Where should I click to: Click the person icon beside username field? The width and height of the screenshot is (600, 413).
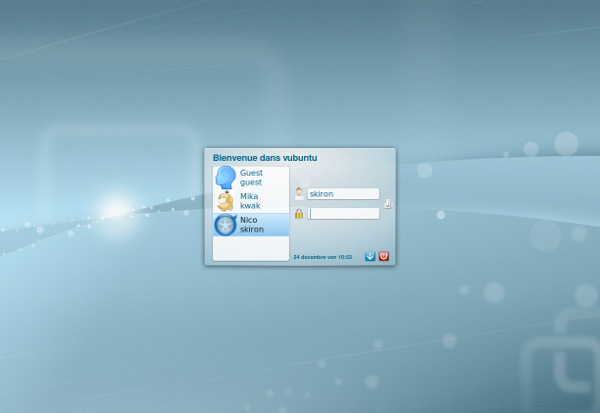pyautogui.click(x=299, y=193)
